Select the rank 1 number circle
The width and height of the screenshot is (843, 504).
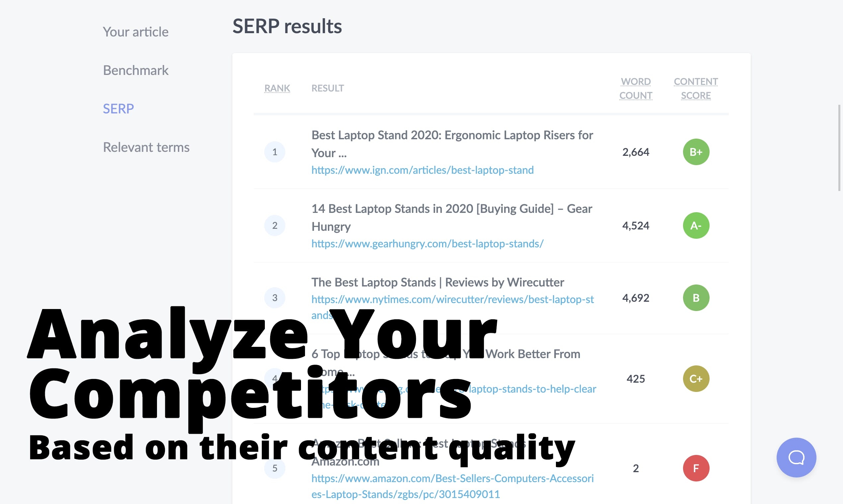pos(275,152)
